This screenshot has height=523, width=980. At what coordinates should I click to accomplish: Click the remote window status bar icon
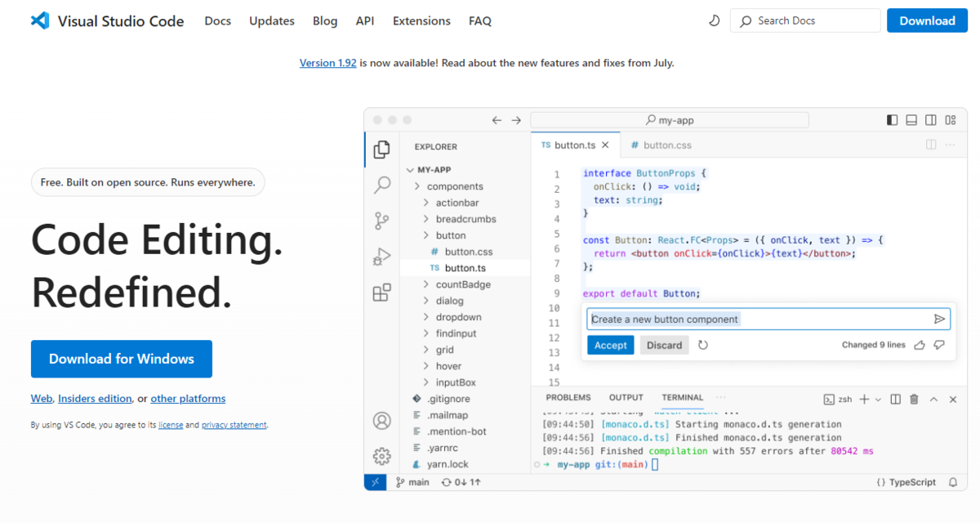pyautogui.click(x=376, y=482)
